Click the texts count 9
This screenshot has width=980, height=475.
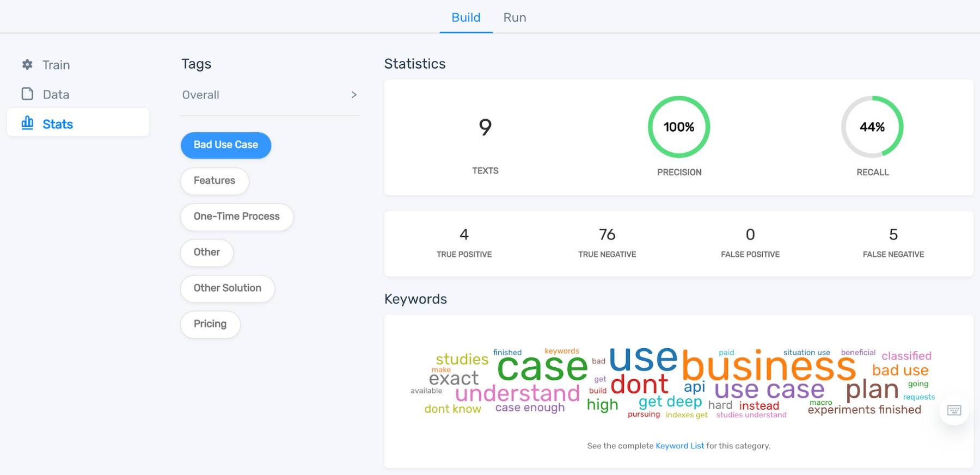point(485,127)
